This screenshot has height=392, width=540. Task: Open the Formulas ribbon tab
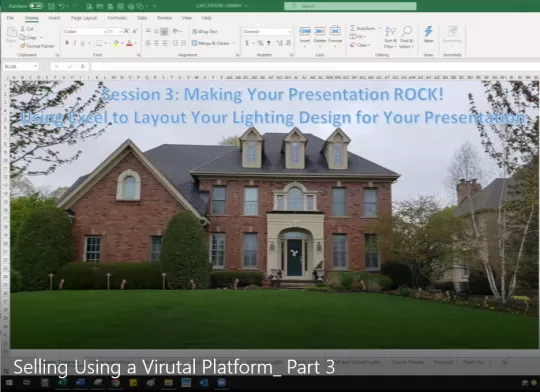[117, 18]
